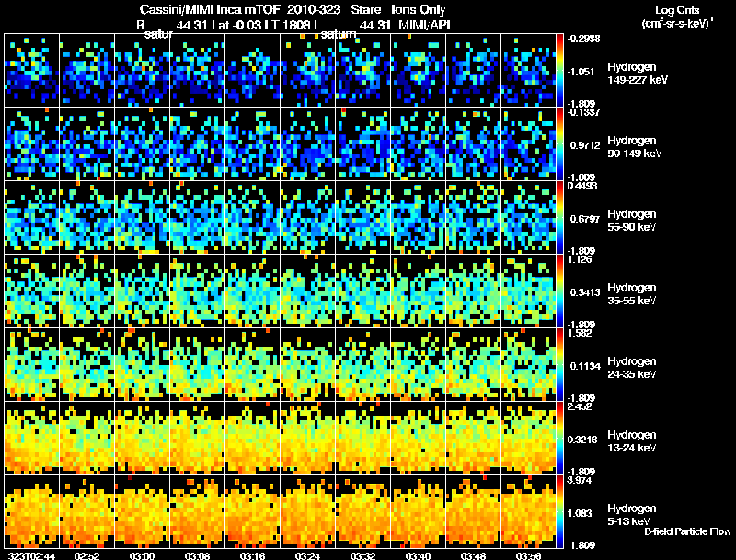Select the color bar beside Hydrogen 149-227 keV

point(559,71)
